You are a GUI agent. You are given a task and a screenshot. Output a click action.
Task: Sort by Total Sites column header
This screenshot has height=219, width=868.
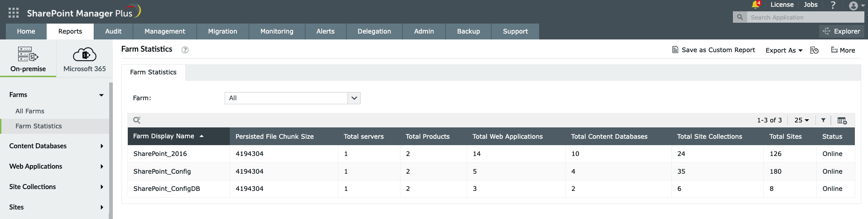click(x=786, y=136)
